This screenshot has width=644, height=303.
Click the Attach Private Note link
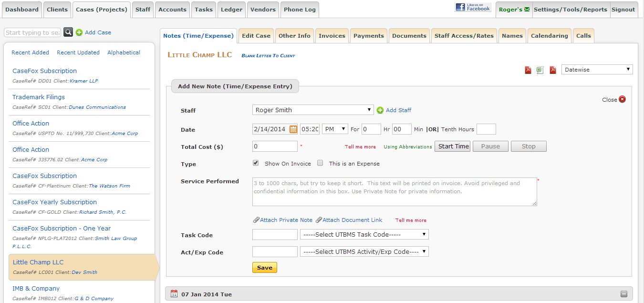tap(286, 220)
